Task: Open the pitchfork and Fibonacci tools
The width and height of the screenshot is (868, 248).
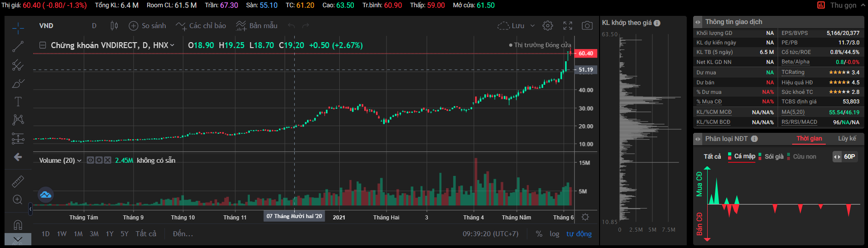Action: 18,65
